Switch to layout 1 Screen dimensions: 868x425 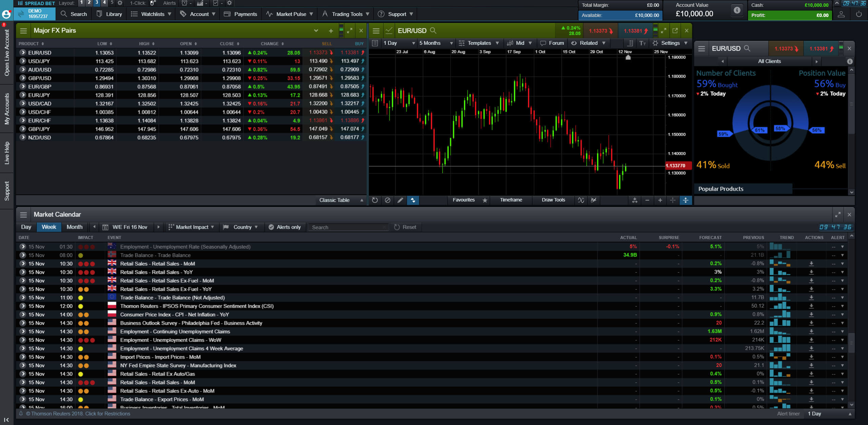[81, 3]
